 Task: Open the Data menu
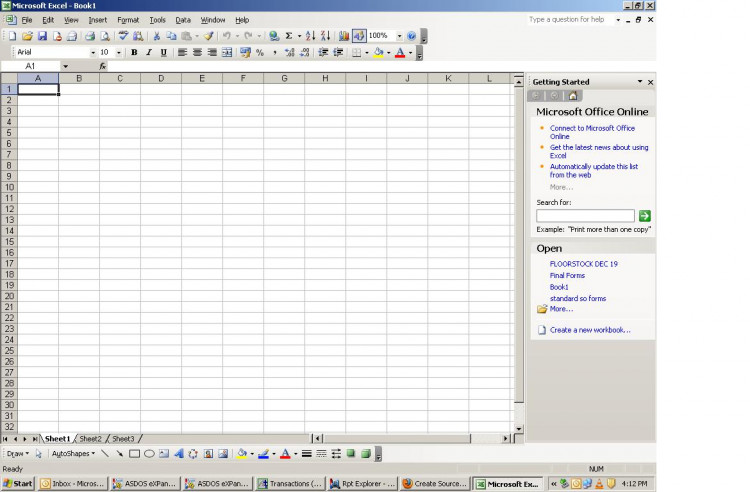point(183,20)
